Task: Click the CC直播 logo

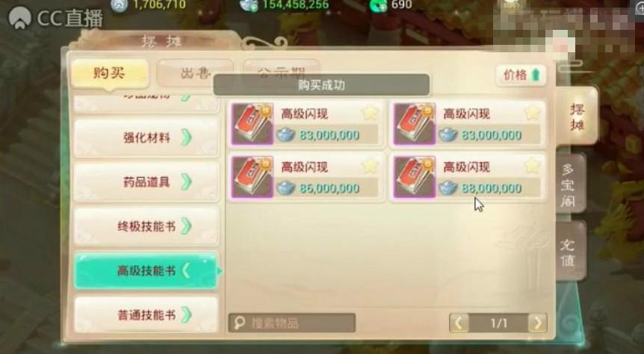Action: pyautogui.click(x=56, y=19)
